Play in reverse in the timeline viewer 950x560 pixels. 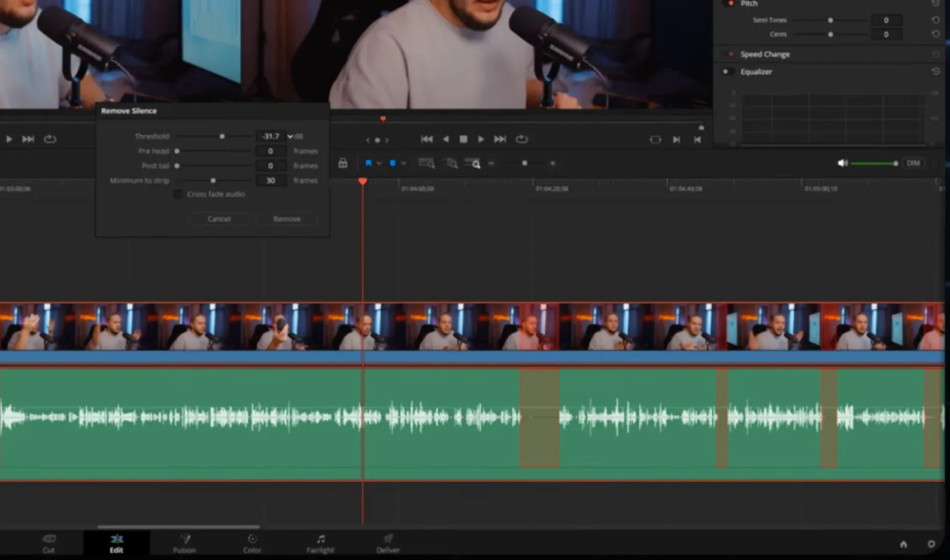[445, 139]
